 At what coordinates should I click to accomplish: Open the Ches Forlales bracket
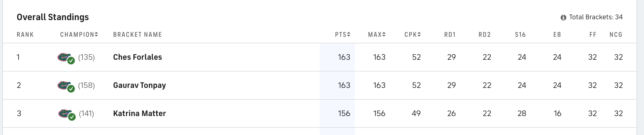point(138,57)
